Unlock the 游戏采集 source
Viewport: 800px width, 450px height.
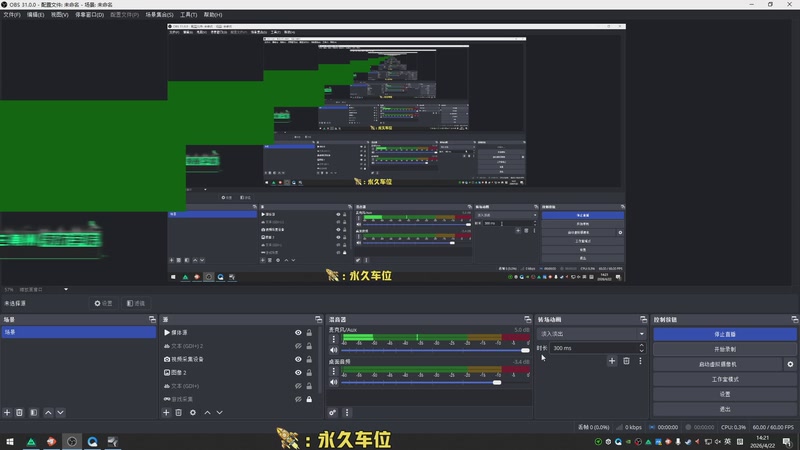(309, 399)
